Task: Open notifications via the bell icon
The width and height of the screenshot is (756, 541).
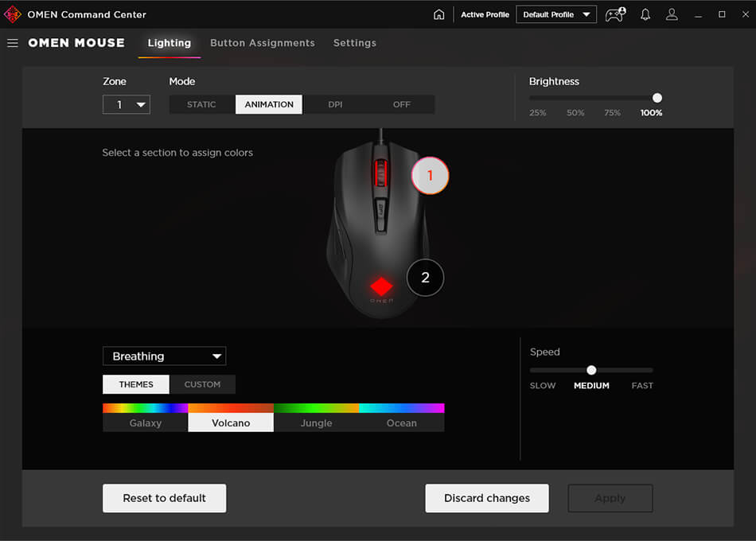Action: pyautogui.click(x=645, y=14)
